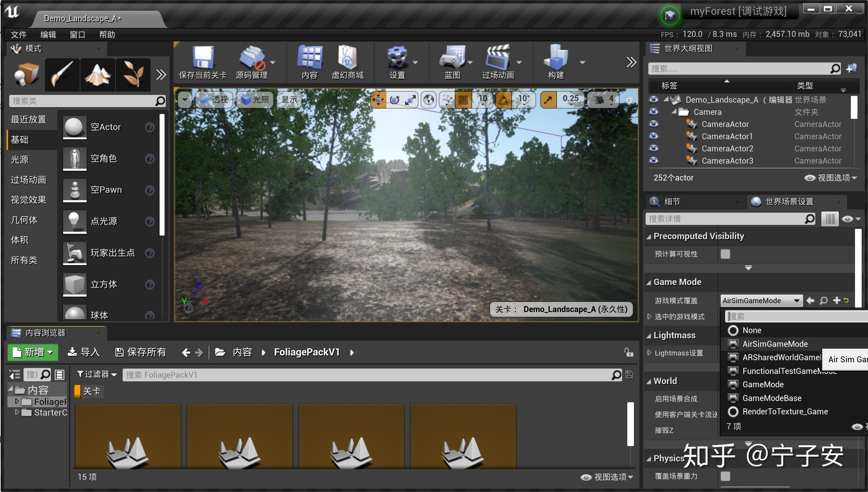Select the Foliage mode leaf icon
The height and width of the screenshot is (492, 868).
[133, 74]
